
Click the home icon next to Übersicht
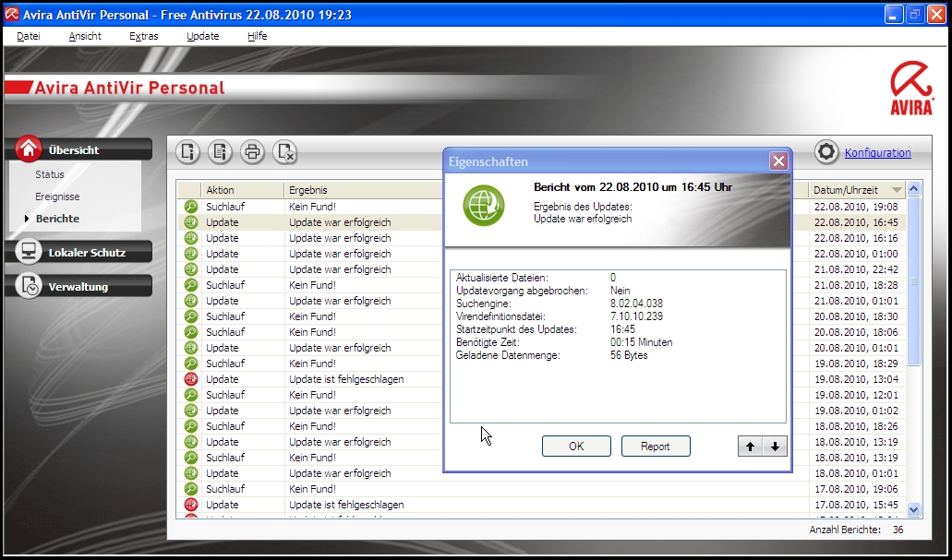pyautogui.click(x=29, y=149)
